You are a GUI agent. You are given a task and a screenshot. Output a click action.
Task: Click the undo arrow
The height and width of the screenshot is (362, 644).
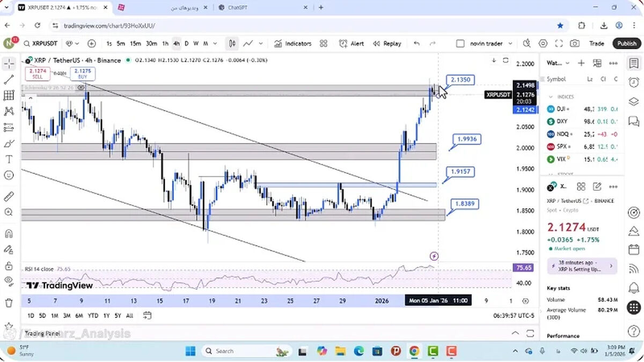click(x=416, y=43)
